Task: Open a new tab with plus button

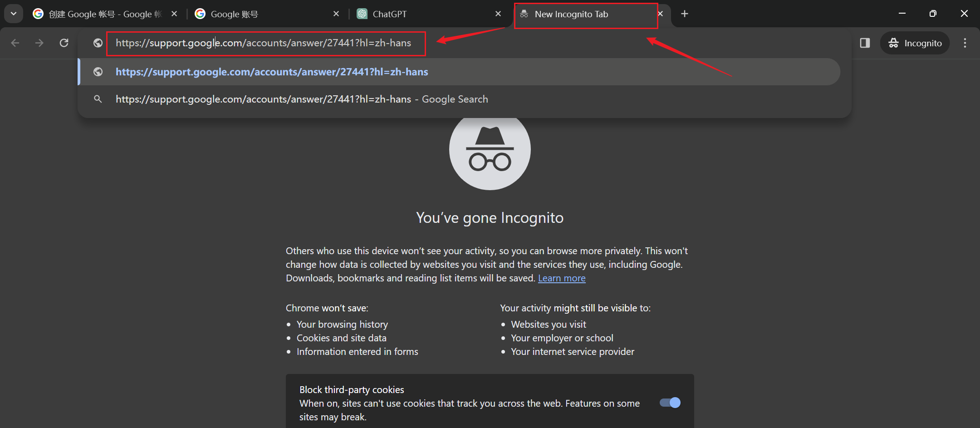Action: 685,14
